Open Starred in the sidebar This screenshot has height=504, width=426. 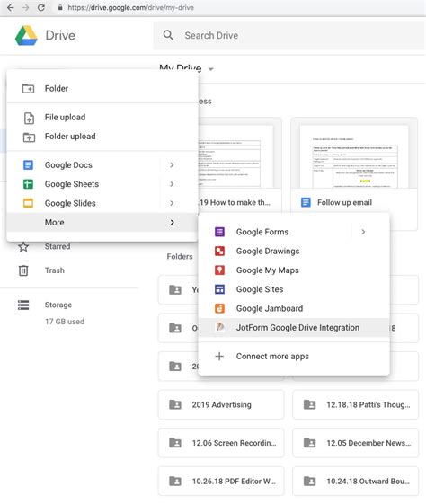[x=58, y=246]
